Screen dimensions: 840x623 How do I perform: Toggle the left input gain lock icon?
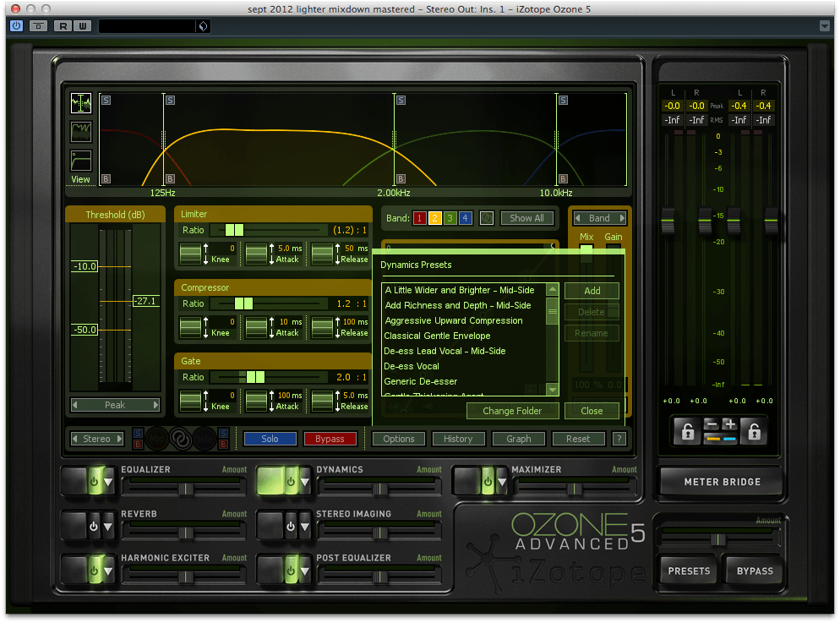tap(688, 431)
